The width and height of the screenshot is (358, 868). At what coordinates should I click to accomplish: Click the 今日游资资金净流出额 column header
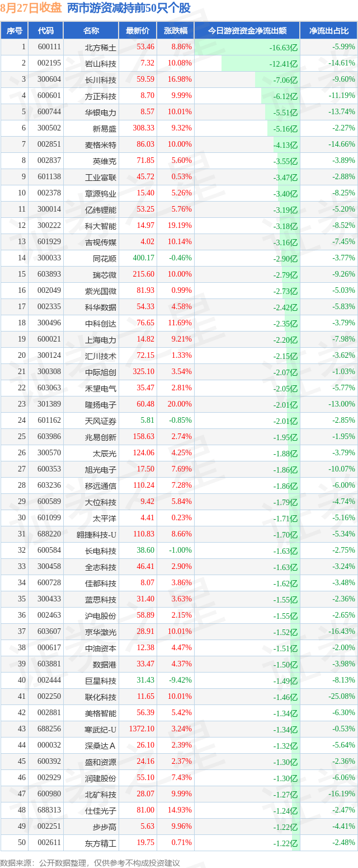(247, 31)
